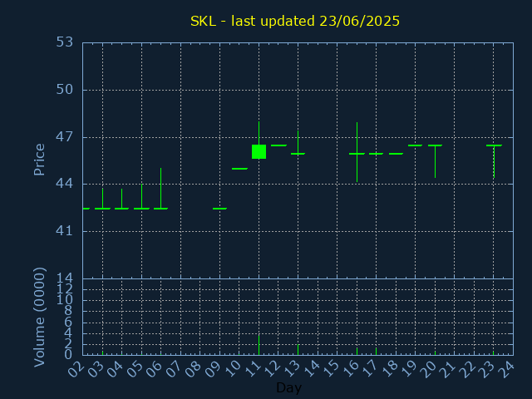
Task: Click the volume bar for day 11
Action: [x=259, y=345]
